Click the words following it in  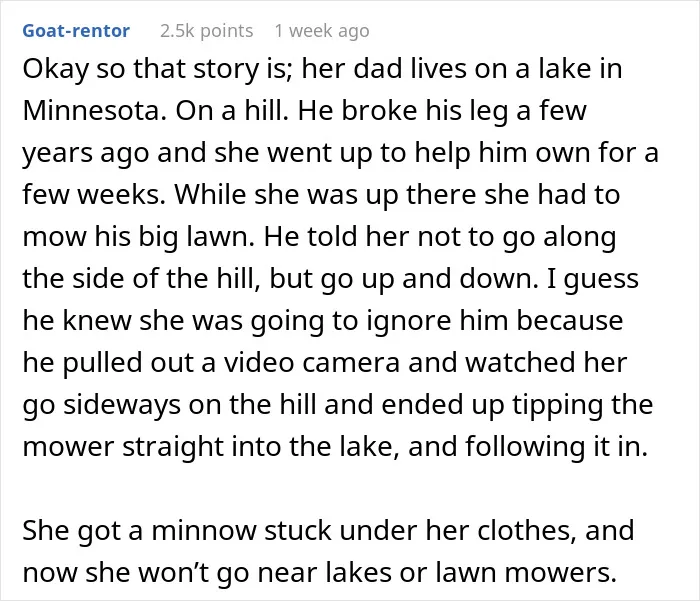coord(556,447)
